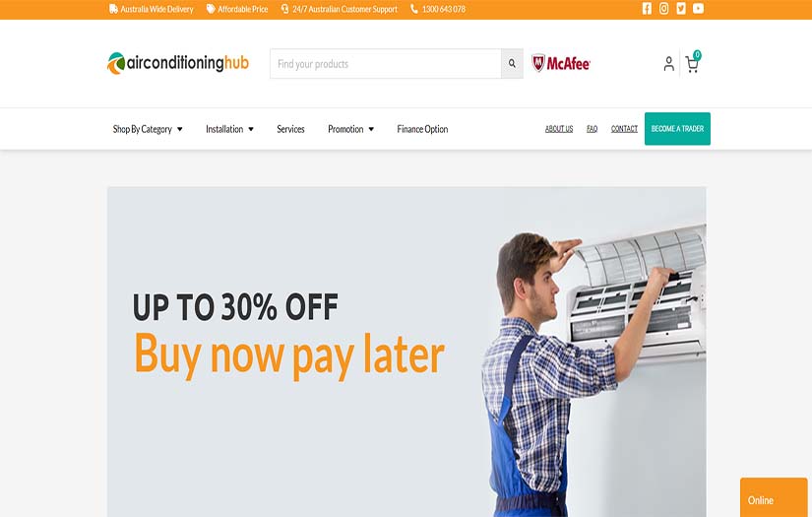Open the Facebook social icon
The height and width of the screenshot is (517, 812).
coord(647,8)
